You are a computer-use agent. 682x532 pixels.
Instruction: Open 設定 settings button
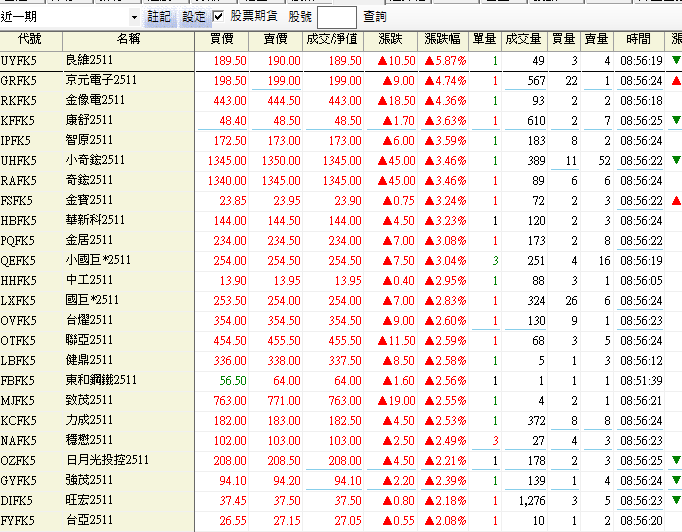[x=194, y=17]
